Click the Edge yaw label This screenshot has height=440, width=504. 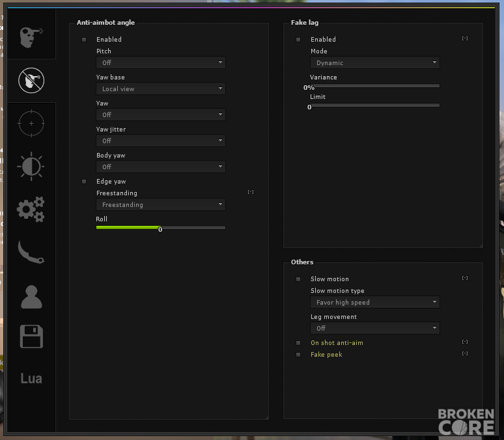[x=111, y=182]
